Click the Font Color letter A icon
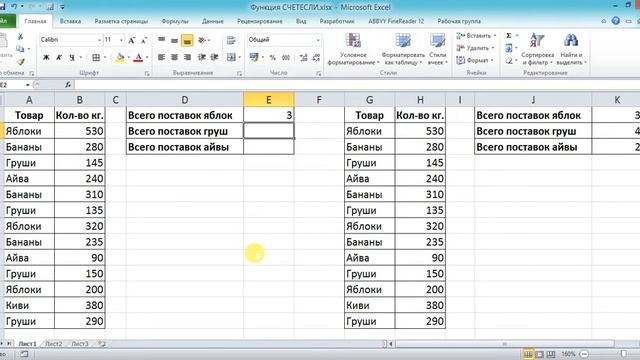 coord(138,58)
